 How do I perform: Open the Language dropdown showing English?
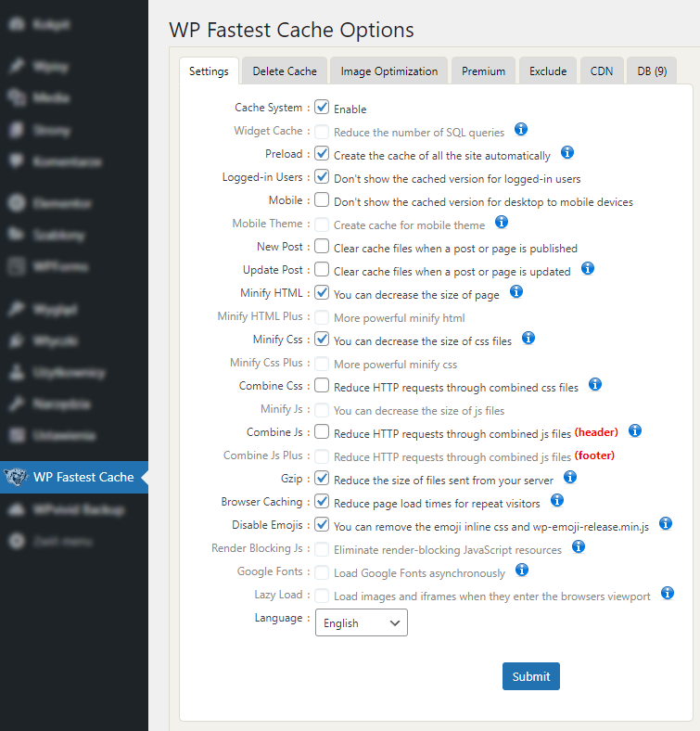pyautogui.click(x=362, y=622)
